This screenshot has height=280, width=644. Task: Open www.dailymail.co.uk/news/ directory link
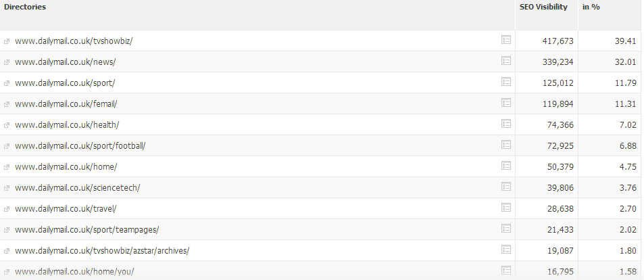(x=66, y=62)
